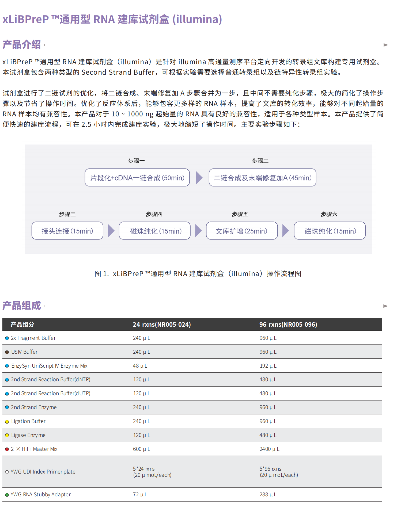Click the 96 rxns(NR005-096) column header
This screenshot has width=420, height=511.
[x=288, y=325]
